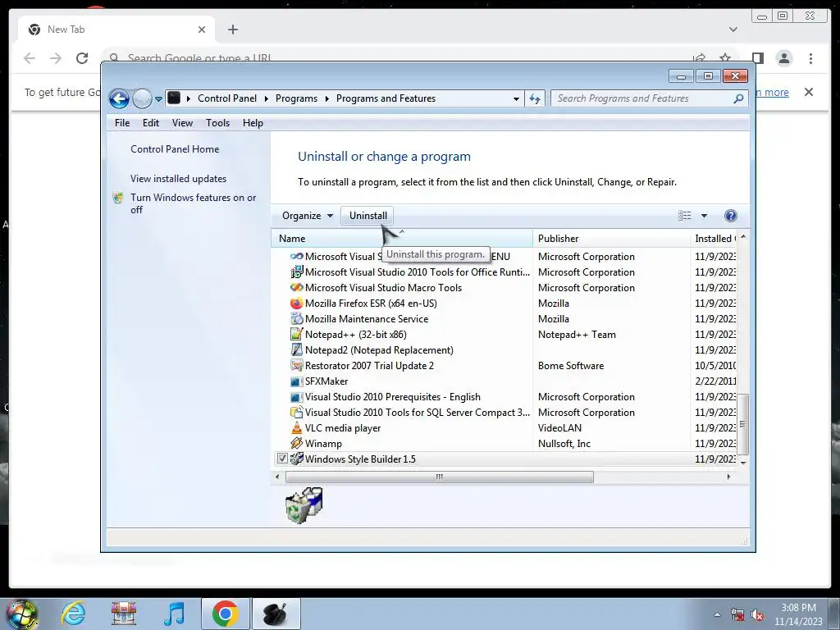
Task: Click the Programs breadcrumb
Action: pos(296,98)
